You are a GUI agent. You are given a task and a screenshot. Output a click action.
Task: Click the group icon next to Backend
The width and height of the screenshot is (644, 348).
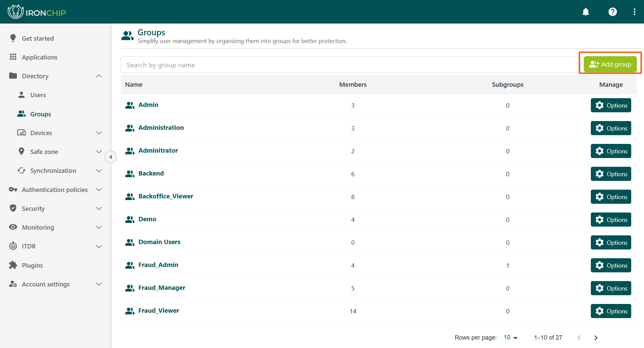click(x=130, y=174)
